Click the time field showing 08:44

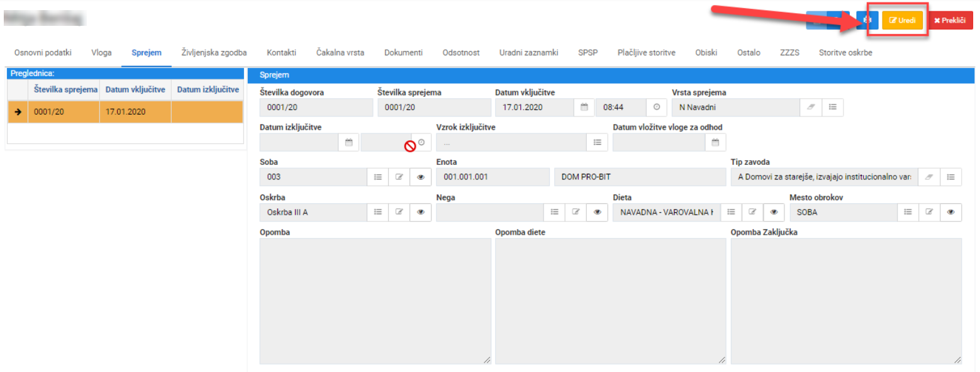click(621, 107)
